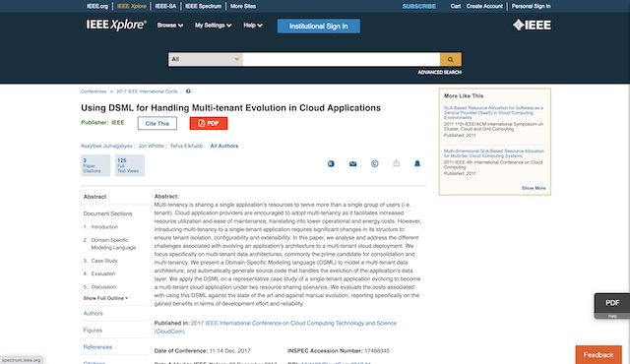Jump to Case Study section
Image resolution: width=630 pixels, height=364 pixels.
coord(104,261)
